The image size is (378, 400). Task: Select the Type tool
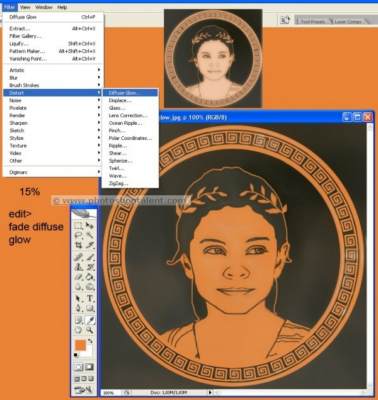pyautogui.click(x=90, y=298)
